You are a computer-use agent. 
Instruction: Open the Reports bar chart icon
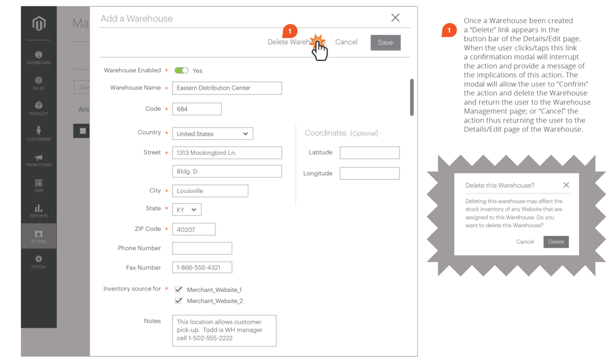coord(39,209)
